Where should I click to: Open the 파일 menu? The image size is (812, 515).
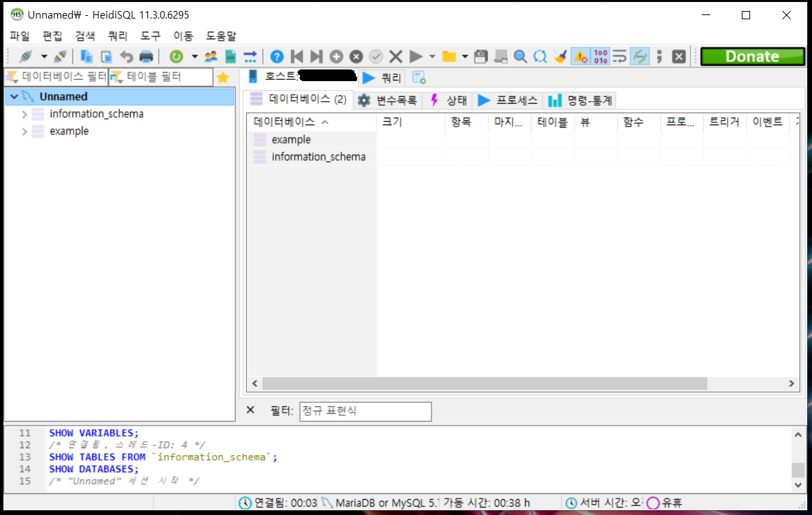(x=20, y=36)
